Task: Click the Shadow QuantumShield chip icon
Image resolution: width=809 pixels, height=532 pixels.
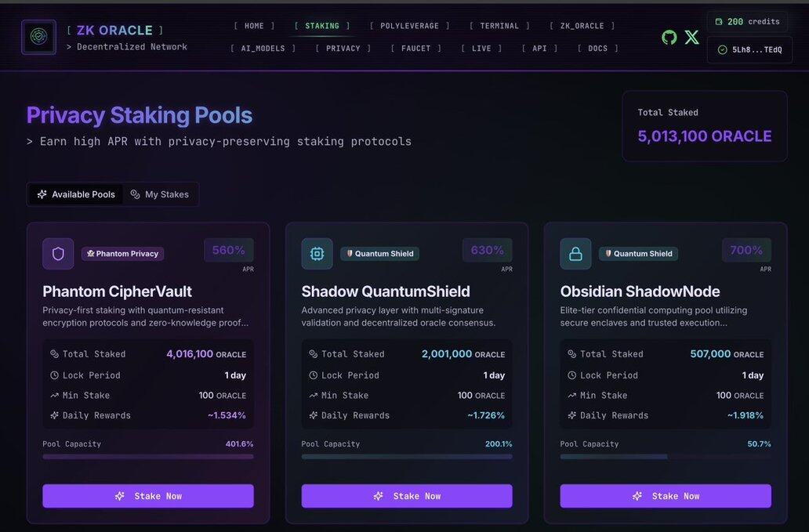Action: 317,254
